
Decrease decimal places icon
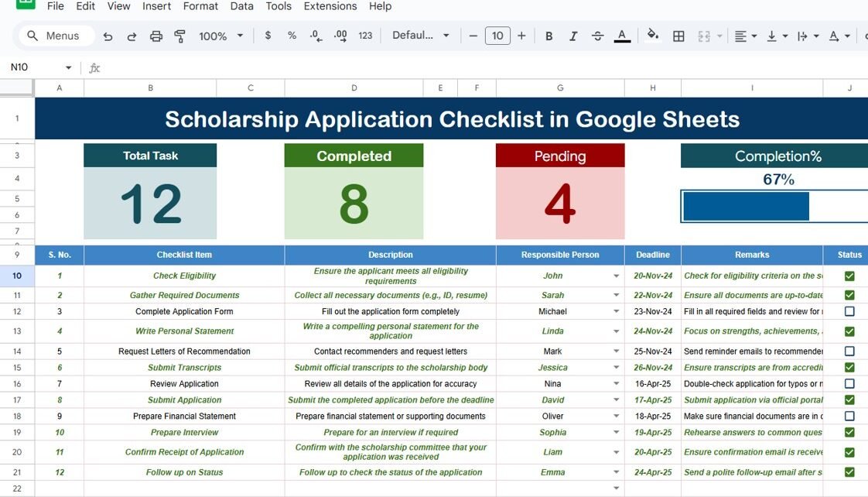[x=316, y=36]
